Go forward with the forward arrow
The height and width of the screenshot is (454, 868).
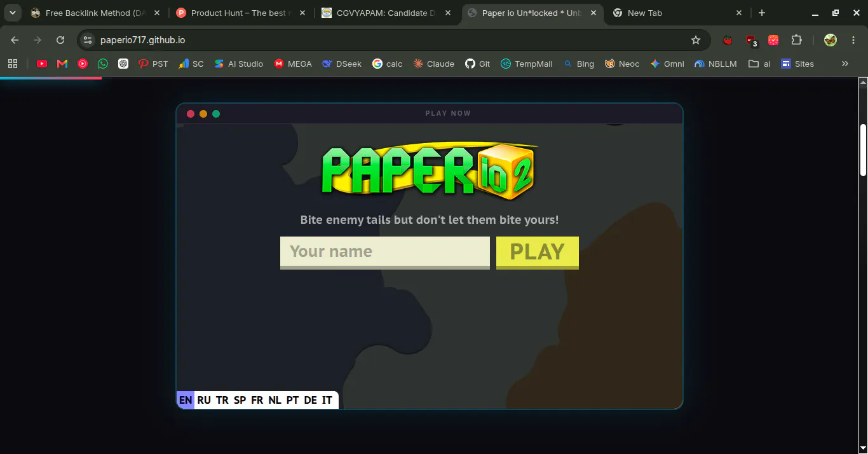point(37,40)
